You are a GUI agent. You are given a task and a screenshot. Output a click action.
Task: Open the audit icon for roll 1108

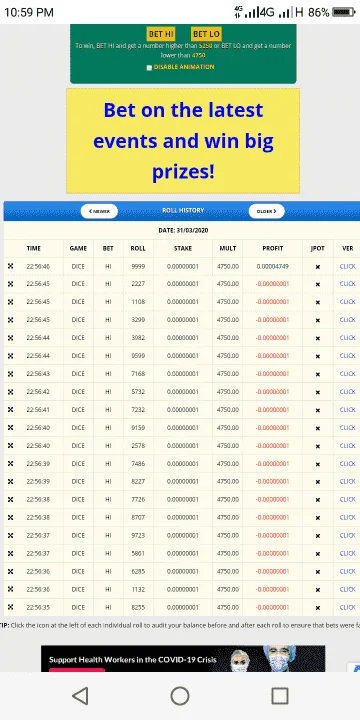click(10, 302)
